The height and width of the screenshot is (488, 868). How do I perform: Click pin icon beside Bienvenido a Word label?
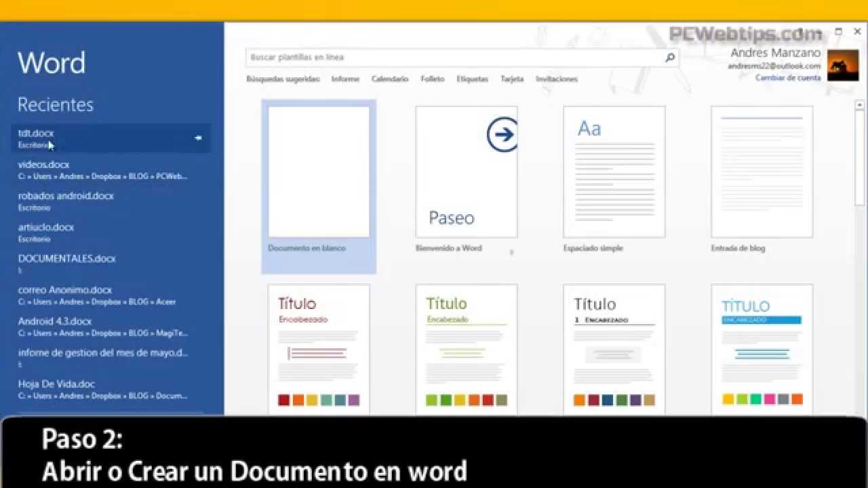click(x=511, y=252)
